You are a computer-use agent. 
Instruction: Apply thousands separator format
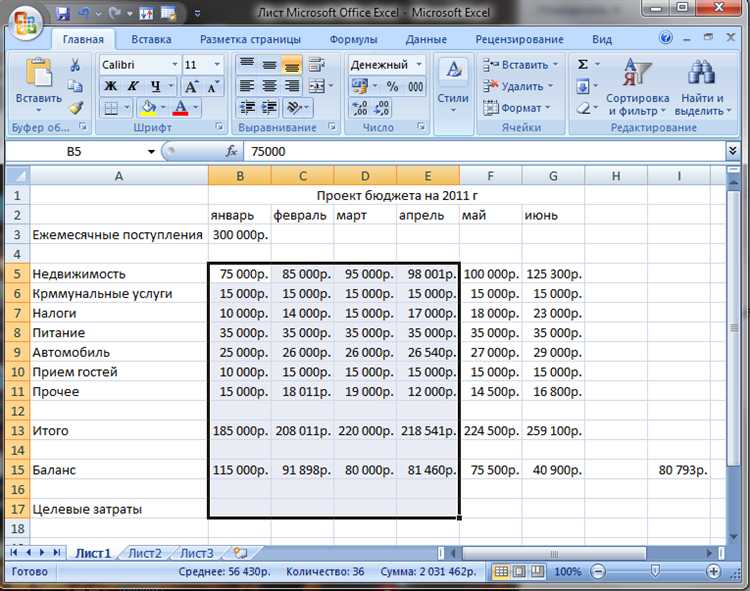[x=415, y=87]
